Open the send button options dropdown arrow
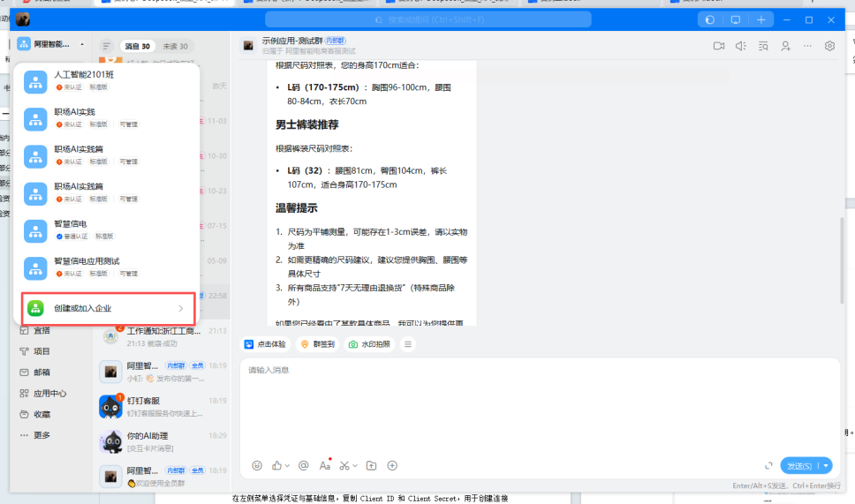Viewport: 855px width, 504px height. (826, 466)
